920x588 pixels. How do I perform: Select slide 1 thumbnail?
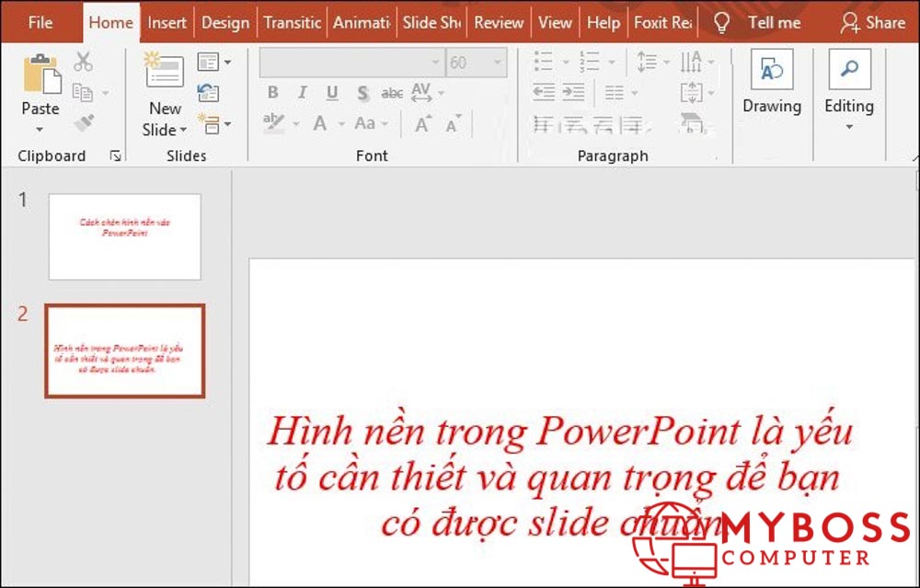click(124, 236)
